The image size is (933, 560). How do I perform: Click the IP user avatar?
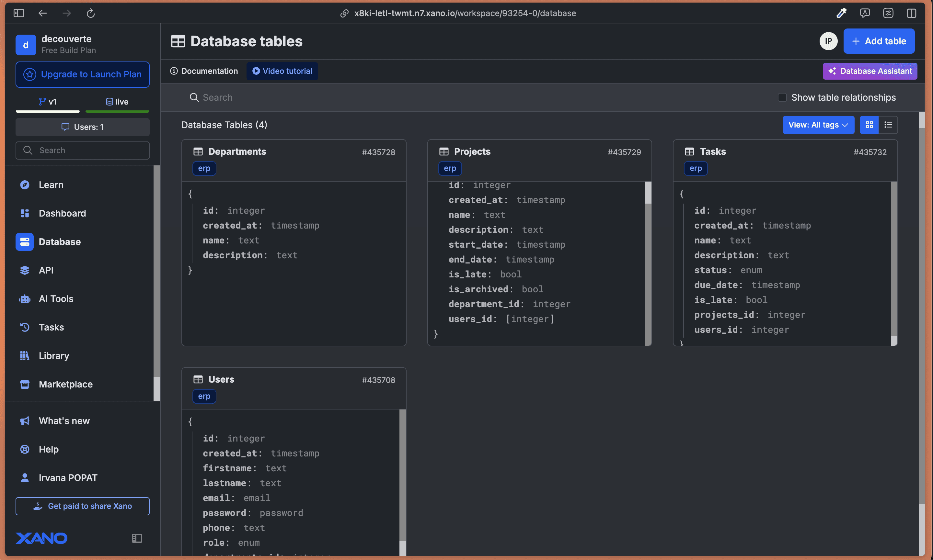coord(828,41)
